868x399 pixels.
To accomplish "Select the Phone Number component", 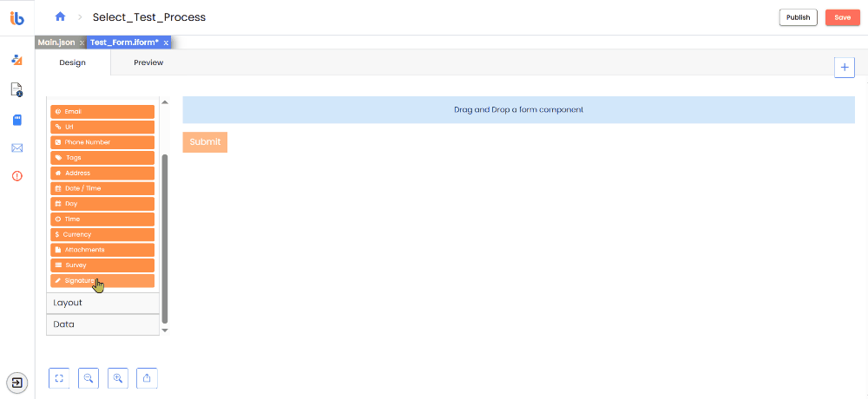I will coord(102,142).
